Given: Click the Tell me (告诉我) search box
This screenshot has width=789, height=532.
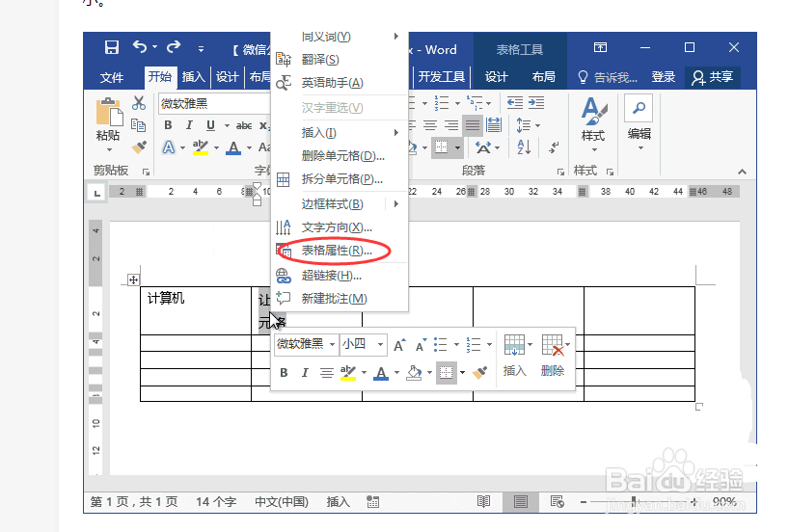Looking at the screenshot, I should pos(608,77).
